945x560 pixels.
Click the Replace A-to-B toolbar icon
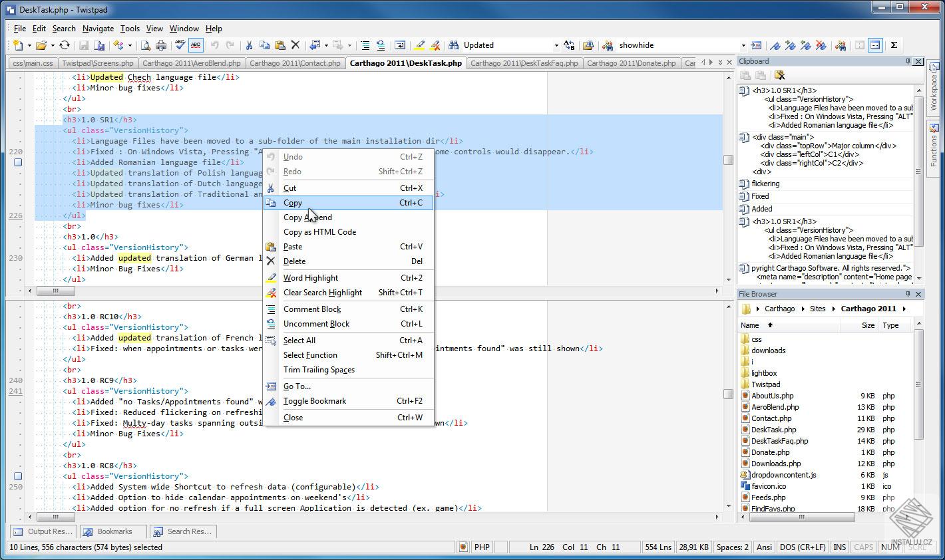569,45
